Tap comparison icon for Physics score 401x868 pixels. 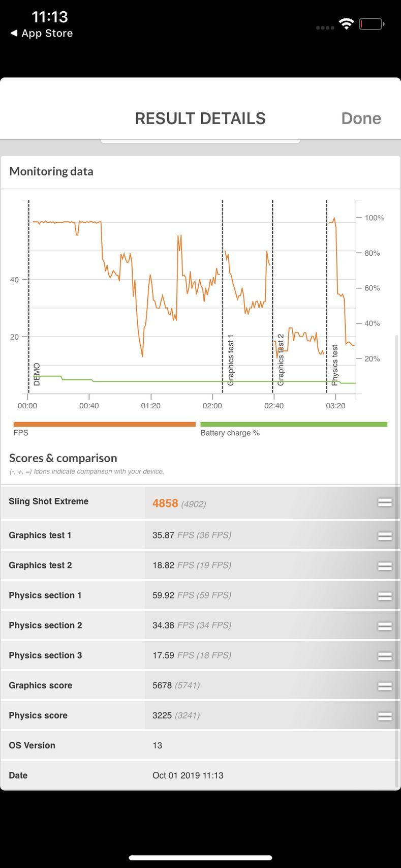click(x=385, y=716)
